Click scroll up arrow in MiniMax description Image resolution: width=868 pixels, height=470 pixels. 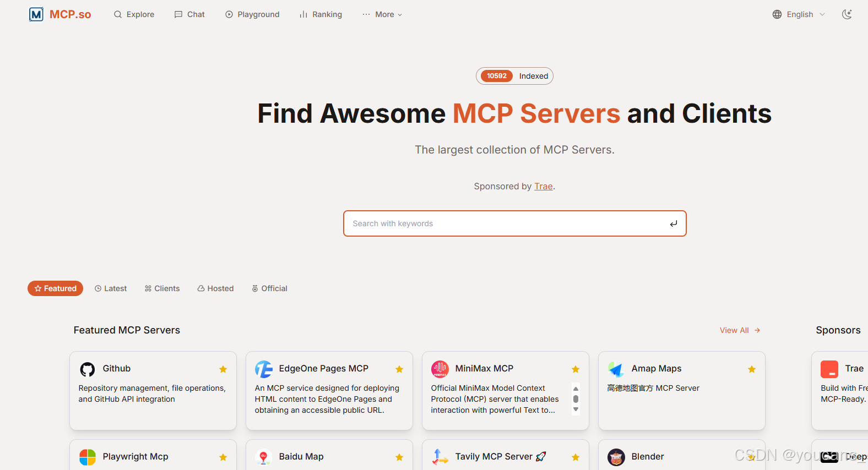pos(576,389)
